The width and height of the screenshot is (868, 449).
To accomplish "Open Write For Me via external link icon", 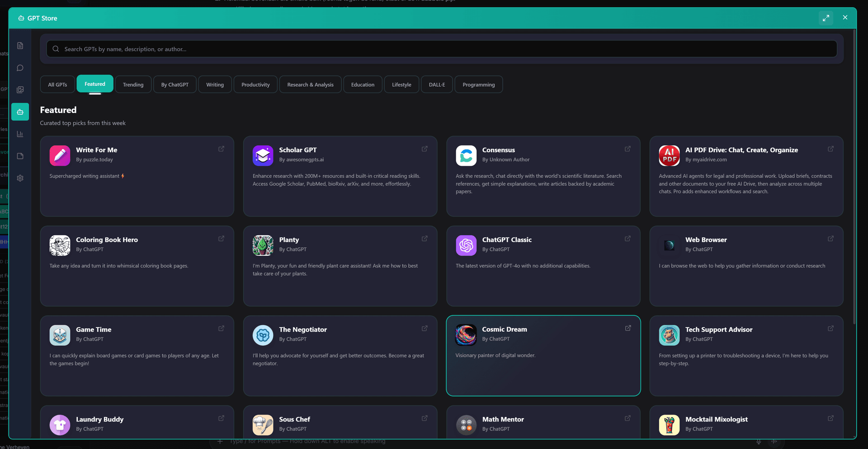I will 221,149.
